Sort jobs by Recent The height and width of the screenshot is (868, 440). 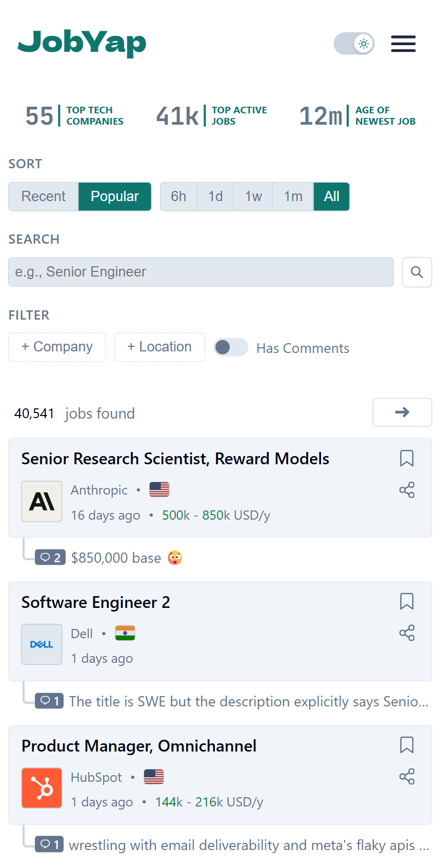coord(44,196)
